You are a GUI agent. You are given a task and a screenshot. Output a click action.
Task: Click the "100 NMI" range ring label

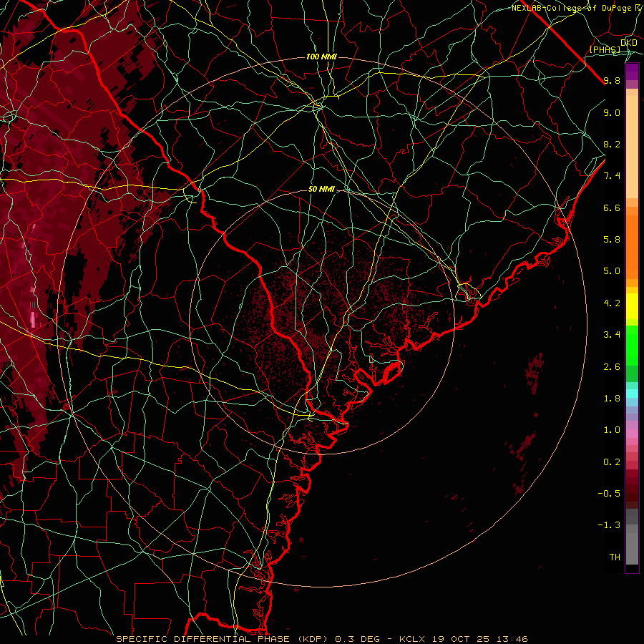[x=321, y=57]
